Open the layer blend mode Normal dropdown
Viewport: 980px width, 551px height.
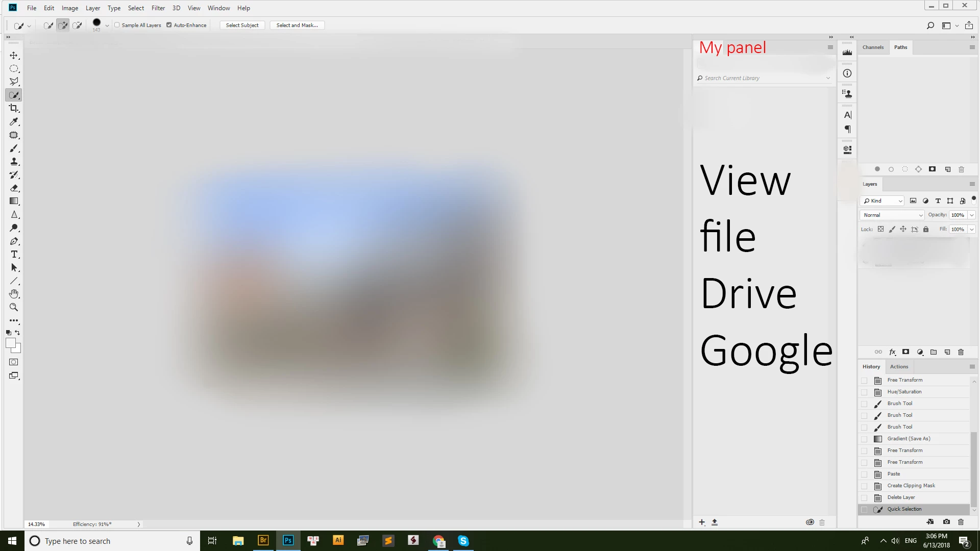point(892,215)
